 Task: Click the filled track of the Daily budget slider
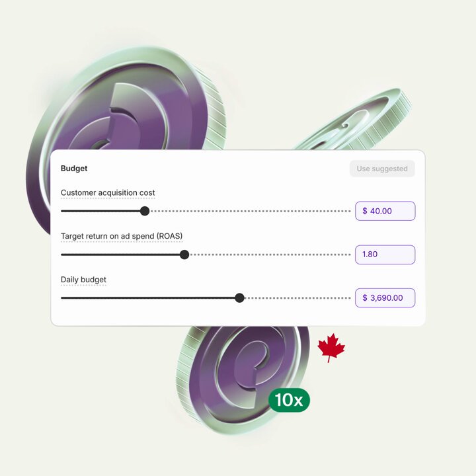[148, 297]
